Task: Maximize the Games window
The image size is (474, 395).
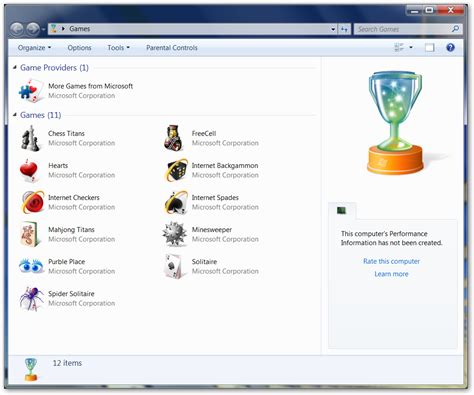Action: tap(430, 11)
